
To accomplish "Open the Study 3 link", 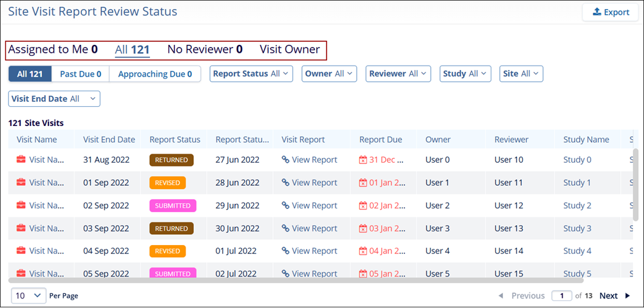I will [577, 228].
